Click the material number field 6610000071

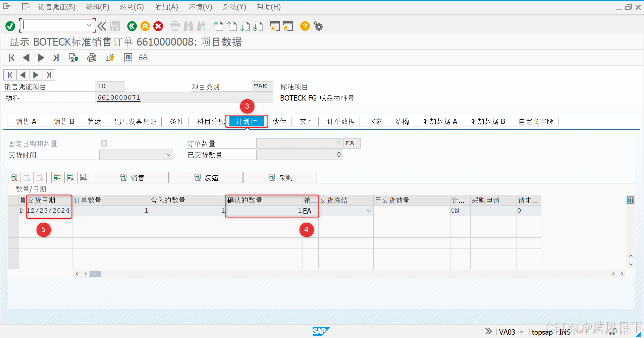click(x=184, y=98)
